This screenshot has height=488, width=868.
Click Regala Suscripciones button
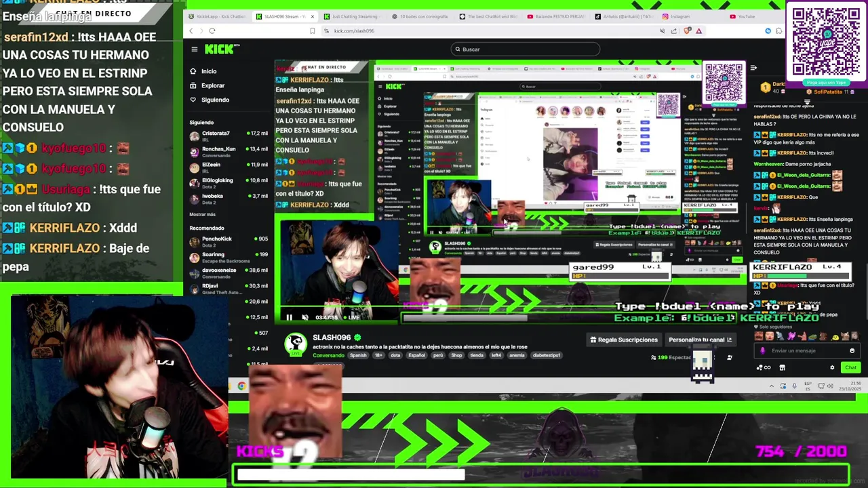(624, 340)
